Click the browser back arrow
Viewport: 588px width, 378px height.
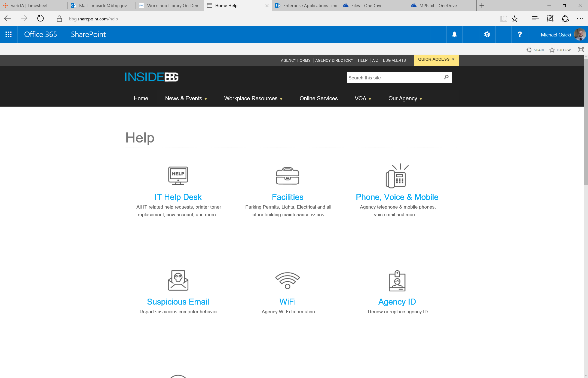[x=8, y=19]
